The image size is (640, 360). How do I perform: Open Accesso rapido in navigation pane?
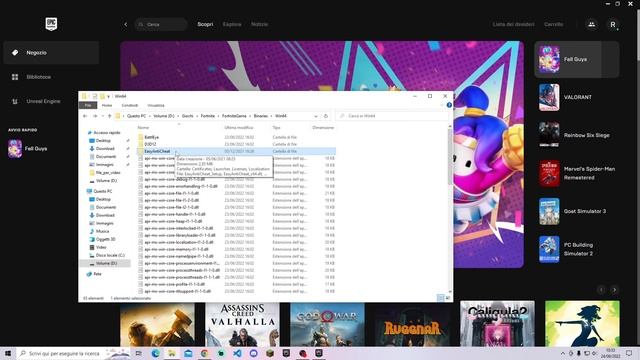click(x=107, y=133)
